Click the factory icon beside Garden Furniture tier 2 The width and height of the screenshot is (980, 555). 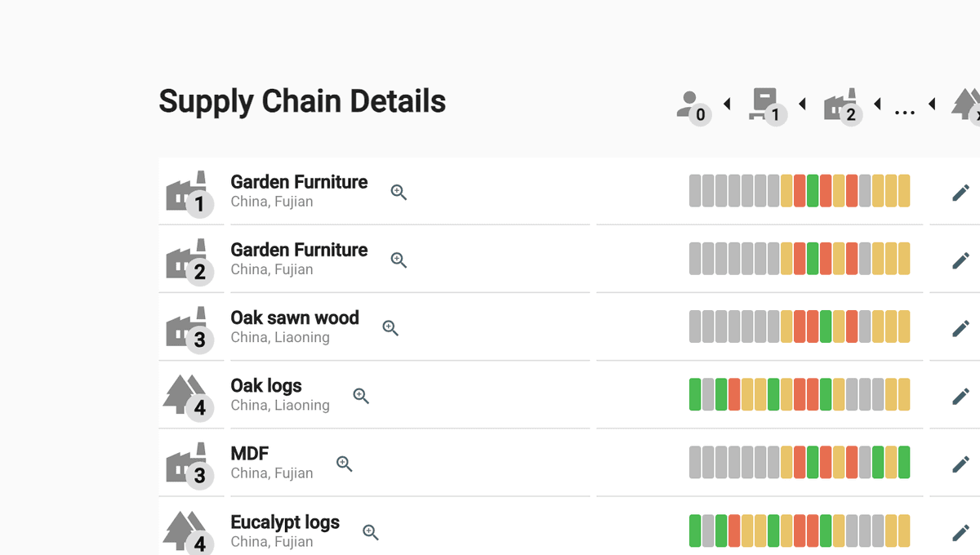point(191,259)
